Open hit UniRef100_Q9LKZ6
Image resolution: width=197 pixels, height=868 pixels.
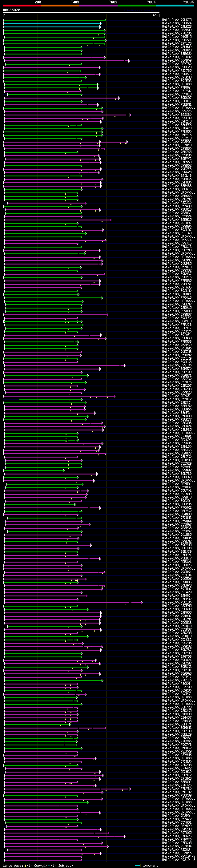[x=177, y=26]
